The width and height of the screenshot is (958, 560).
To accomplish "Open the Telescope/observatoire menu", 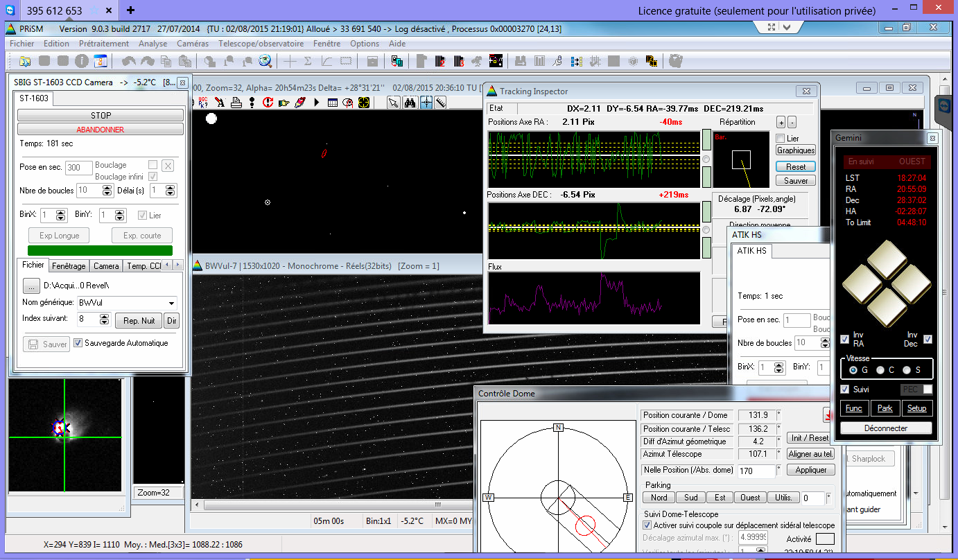I will (261, 43).
